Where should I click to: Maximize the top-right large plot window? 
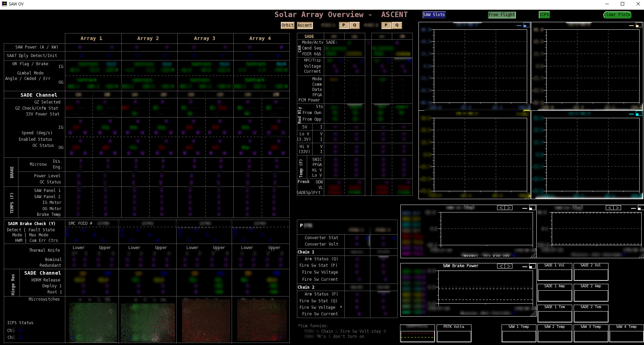click(x=638, y=25)
